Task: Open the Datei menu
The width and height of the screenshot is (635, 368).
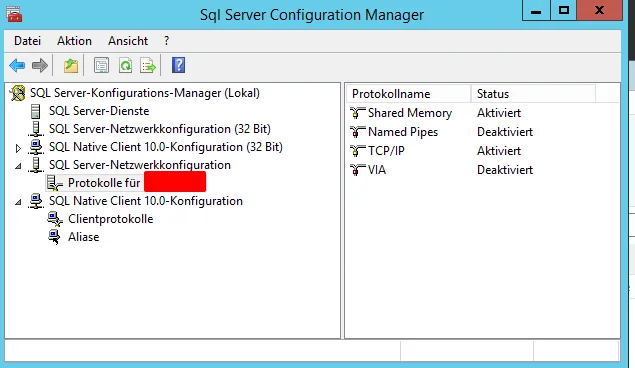Action: 28,41
